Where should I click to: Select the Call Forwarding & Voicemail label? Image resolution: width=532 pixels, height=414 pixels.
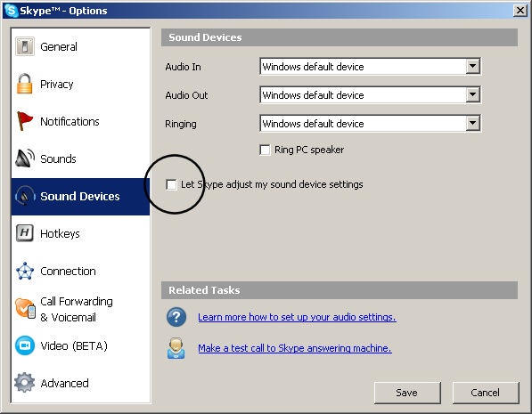[77, 309]
